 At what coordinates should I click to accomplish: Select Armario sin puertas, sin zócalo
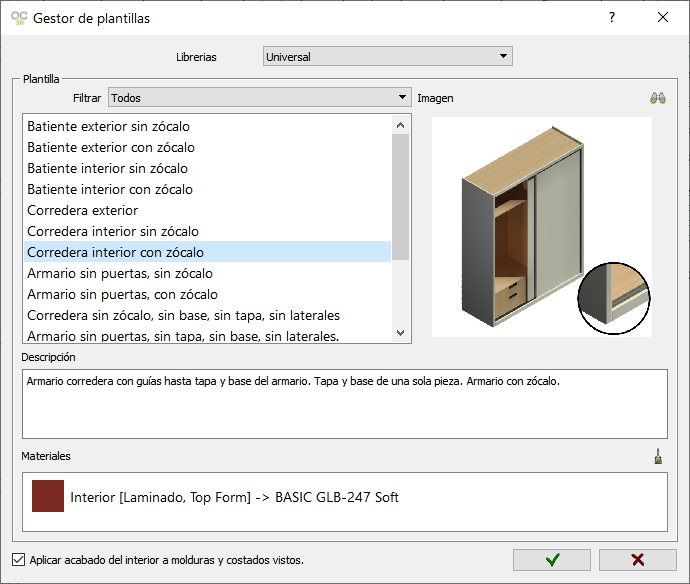(x=207, y=273)
